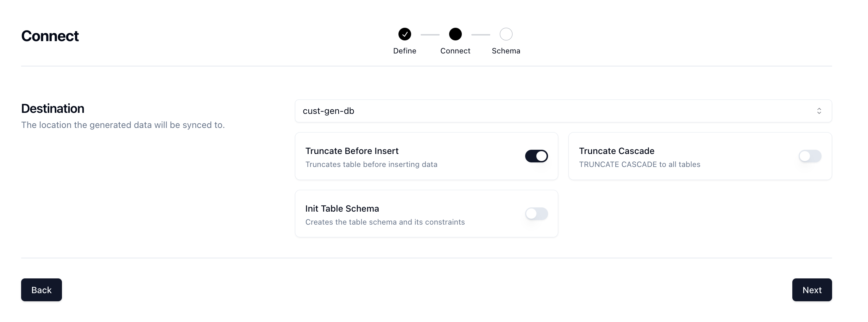Screen dimensions: 868x322
Task: Click the filled Connect step circle
Action: [x=455, y=34]
